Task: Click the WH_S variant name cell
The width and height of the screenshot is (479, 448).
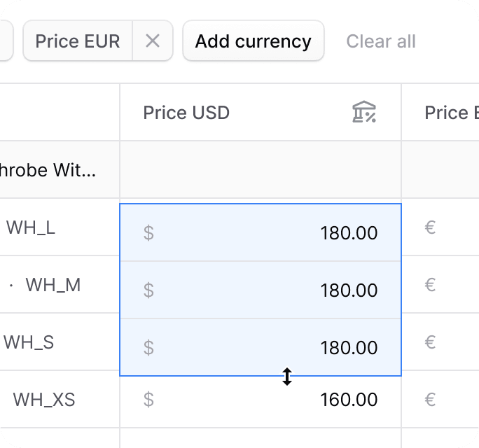Action: [x=29, y=342]
